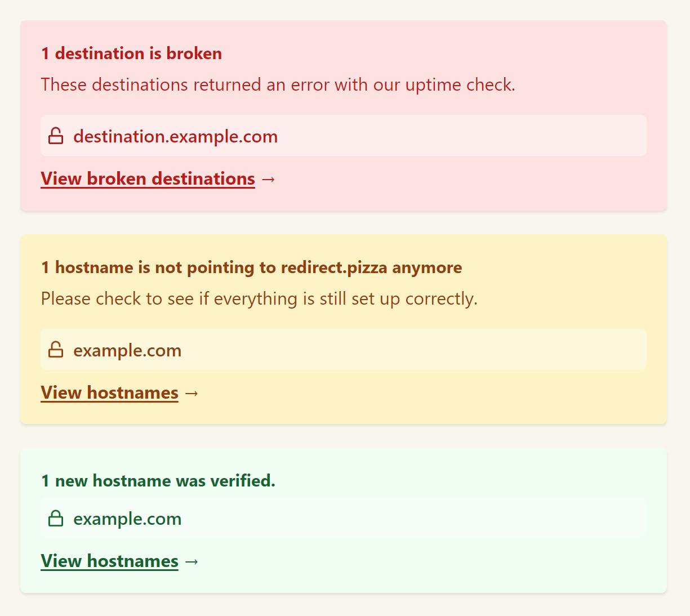The image size is (690, 616).
Task: Select example.com in the verified notice
Action: pyautogui.click(x=127, y=519)
